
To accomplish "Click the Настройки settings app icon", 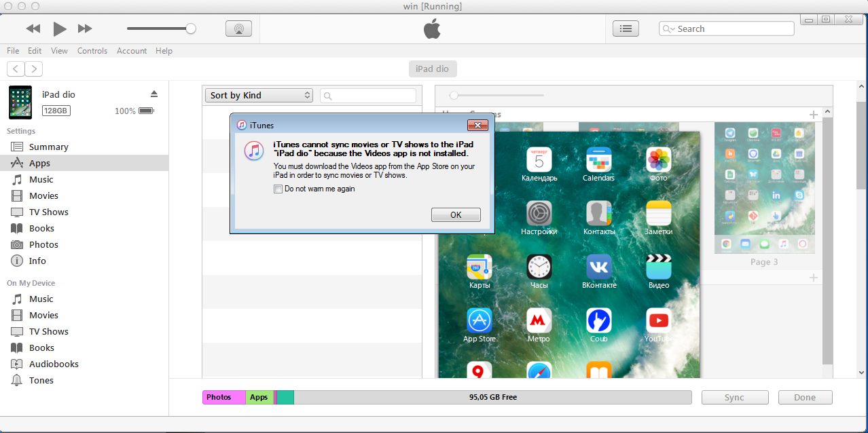I will coord(539,213).
